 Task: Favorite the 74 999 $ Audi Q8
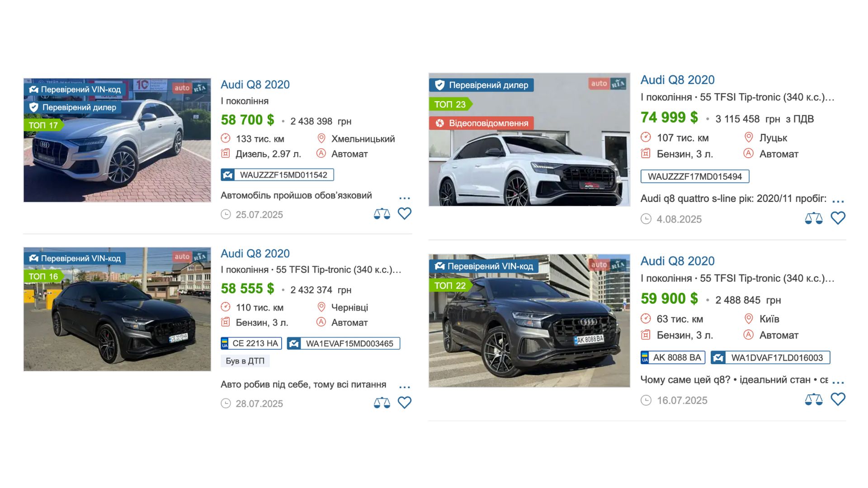838,218
